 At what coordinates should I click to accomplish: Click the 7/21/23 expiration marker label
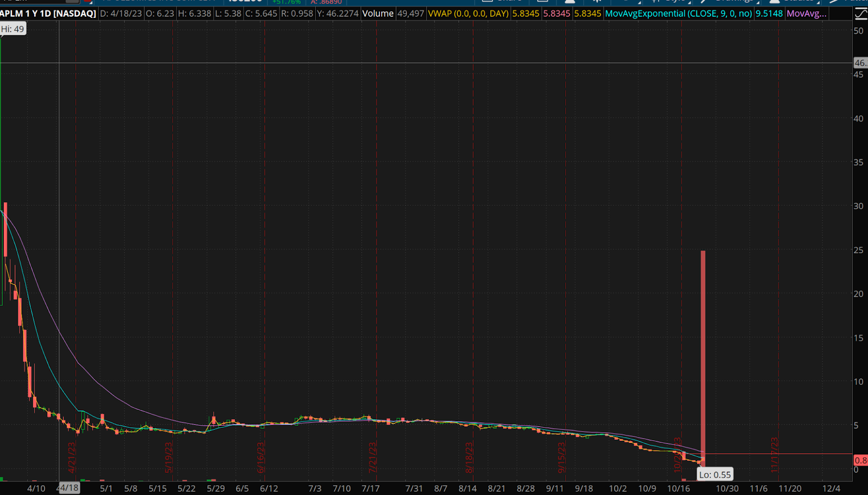coord(372,458)
